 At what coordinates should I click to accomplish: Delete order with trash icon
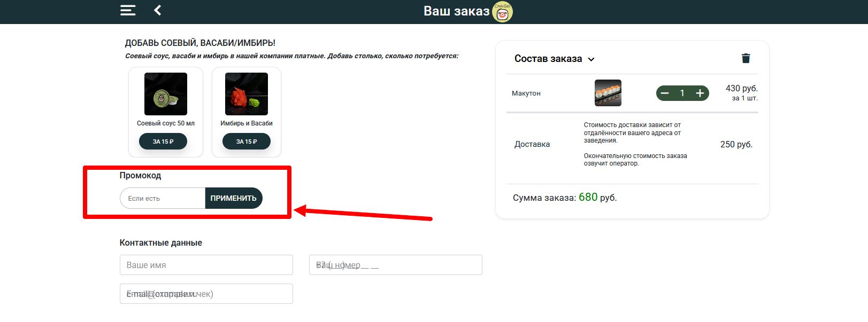(x=746, y=58)
